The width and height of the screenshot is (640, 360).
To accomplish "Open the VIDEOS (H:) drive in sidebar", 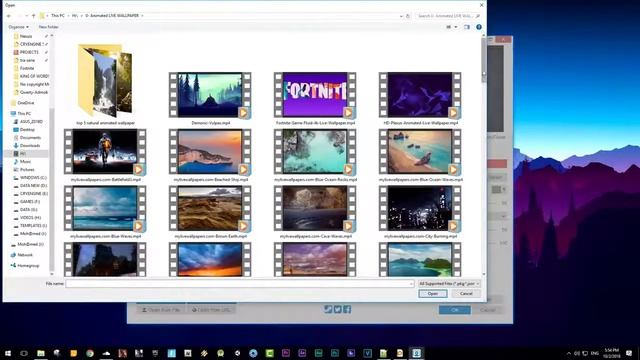I will 31,218.
